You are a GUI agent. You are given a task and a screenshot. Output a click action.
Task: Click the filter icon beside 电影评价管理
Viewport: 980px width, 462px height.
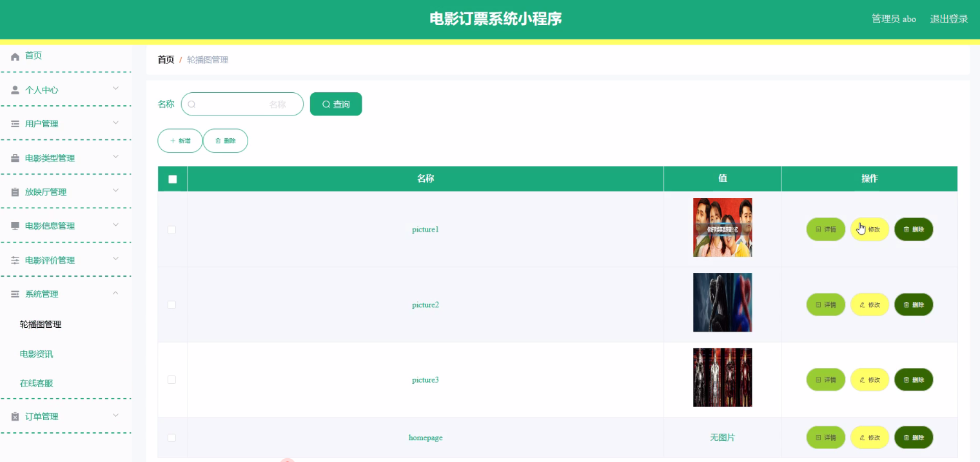tap(14, 259)
